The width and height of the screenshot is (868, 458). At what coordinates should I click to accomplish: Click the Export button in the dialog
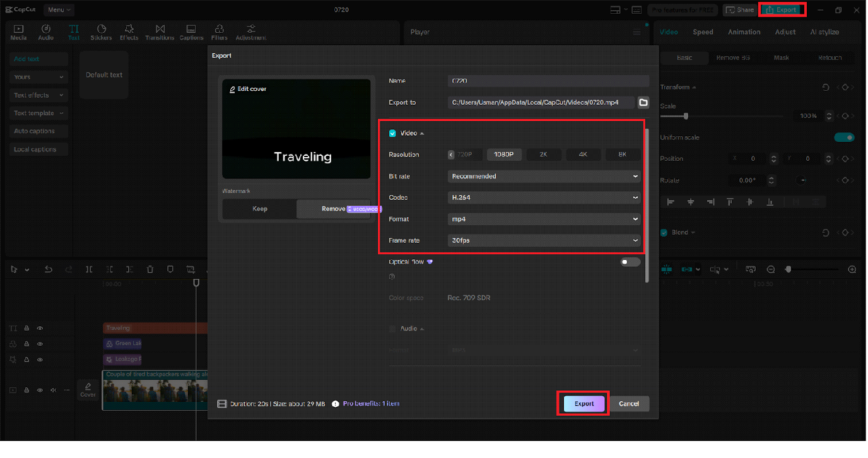click(583, 403)
